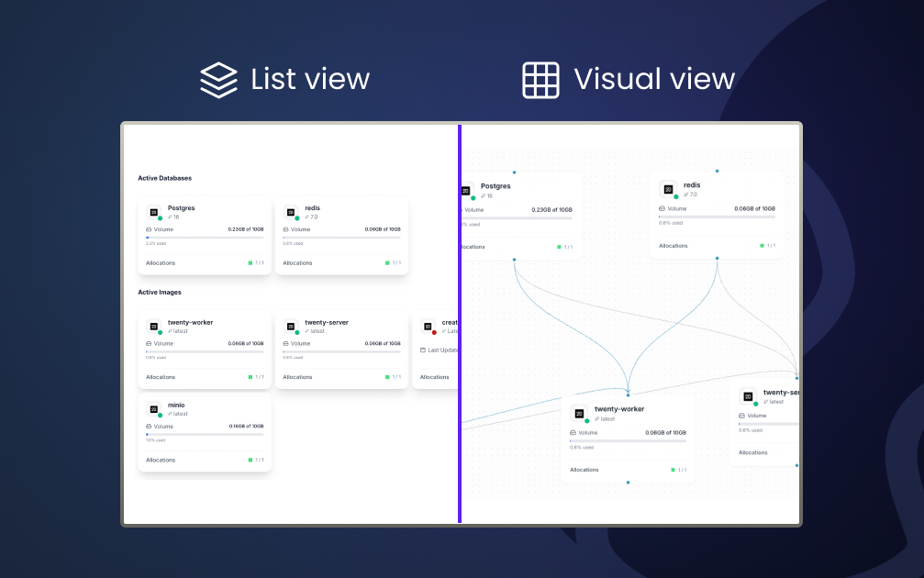This screenshot has width=924, height=578.
Task: Click the Last Updated calendar icon
Action: pos(422,350)
